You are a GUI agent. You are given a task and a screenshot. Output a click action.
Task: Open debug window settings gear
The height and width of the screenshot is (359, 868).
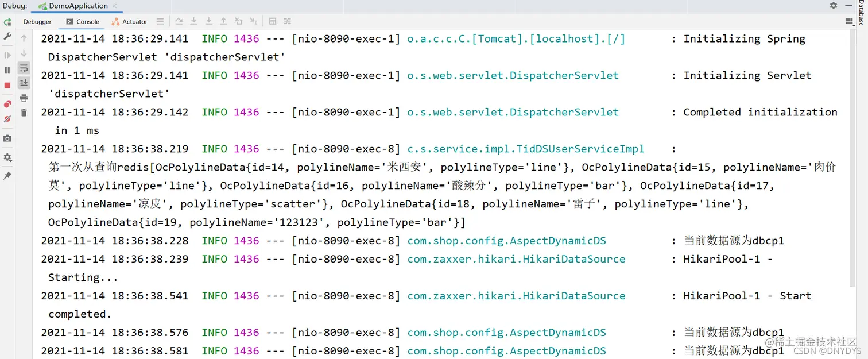834,6
